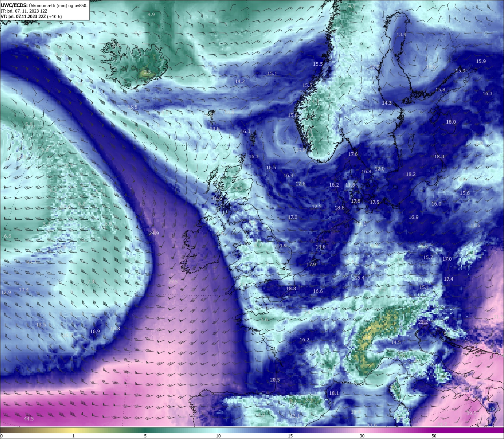Click the 16.0 value on the map
504x439 pixels.
click(x=436, y=204)
